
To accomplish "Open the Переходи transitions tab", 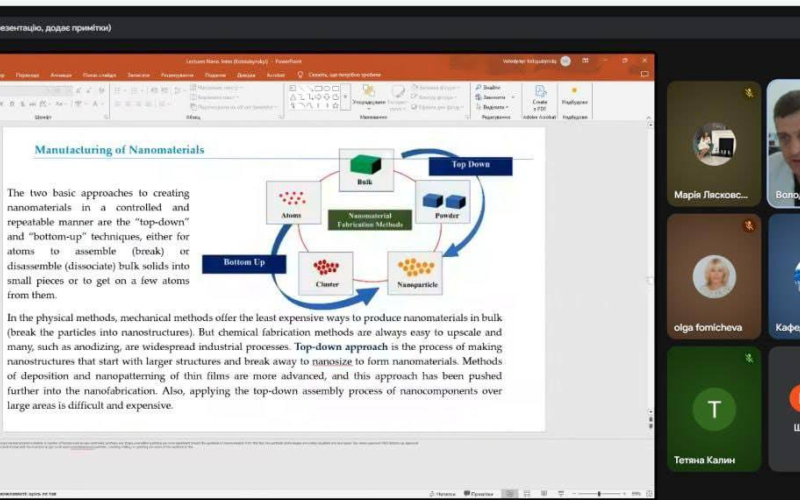I will (x=27, y=74).
